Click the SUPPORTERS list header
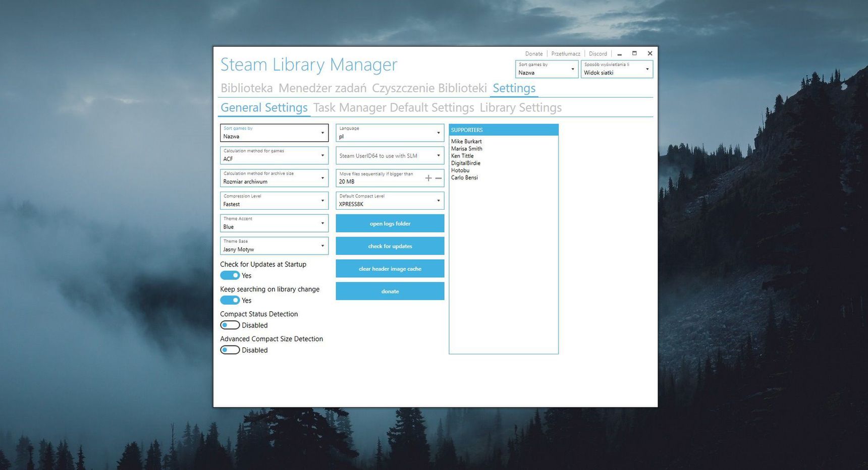868x470 pixels. pyautogui.click(x=504, y=130)
